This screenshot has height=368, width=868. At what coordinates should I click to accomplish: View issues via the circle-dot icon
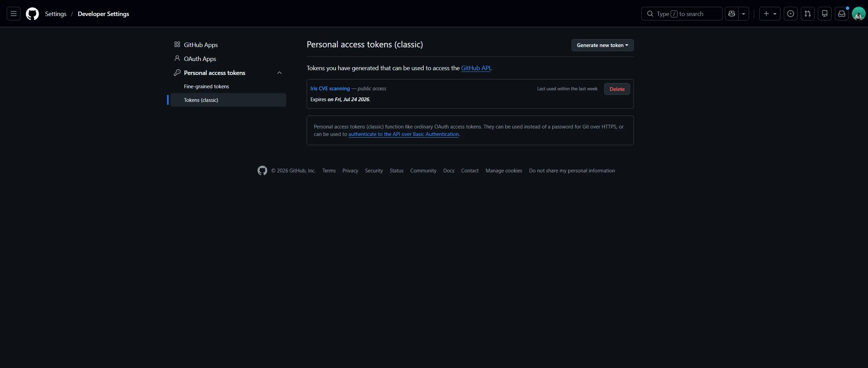(791, 14)
